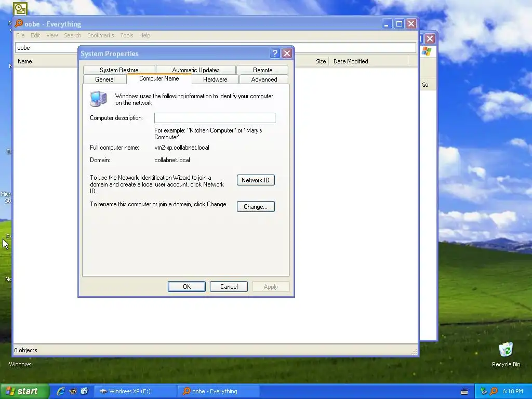Open the Start menu
Viewport: 532px width, 399px height.
tap(24, 391)
